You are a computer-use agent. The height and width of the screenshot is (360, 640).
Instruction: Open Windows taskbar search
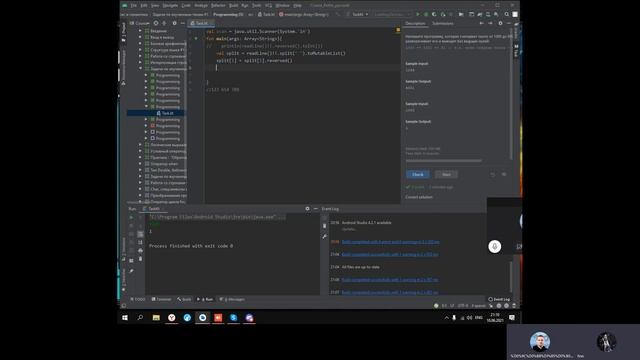pos(140,318)
